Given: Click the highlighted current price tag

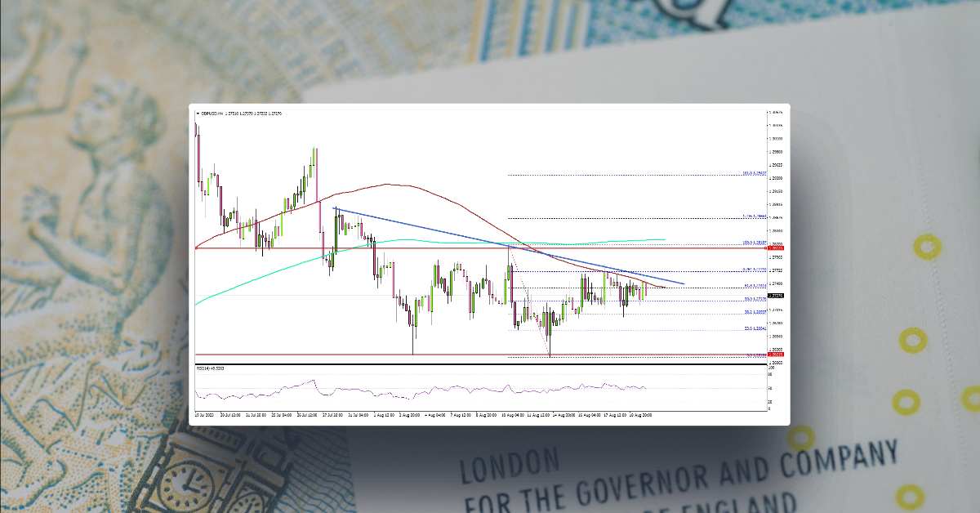Looking at the screenshot, I should coord(774,296).
